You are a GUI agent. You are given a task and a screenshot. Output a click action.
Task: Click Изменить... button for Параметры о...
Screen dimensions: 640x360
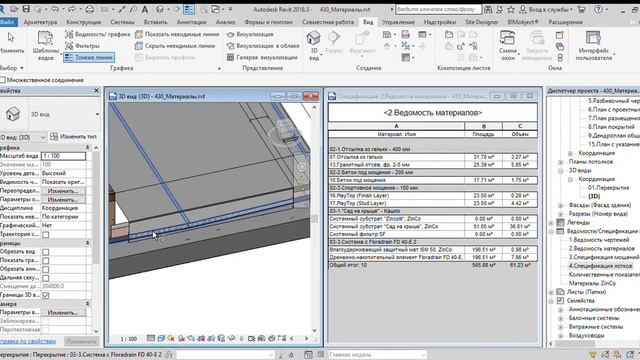(x=63, y=200)
